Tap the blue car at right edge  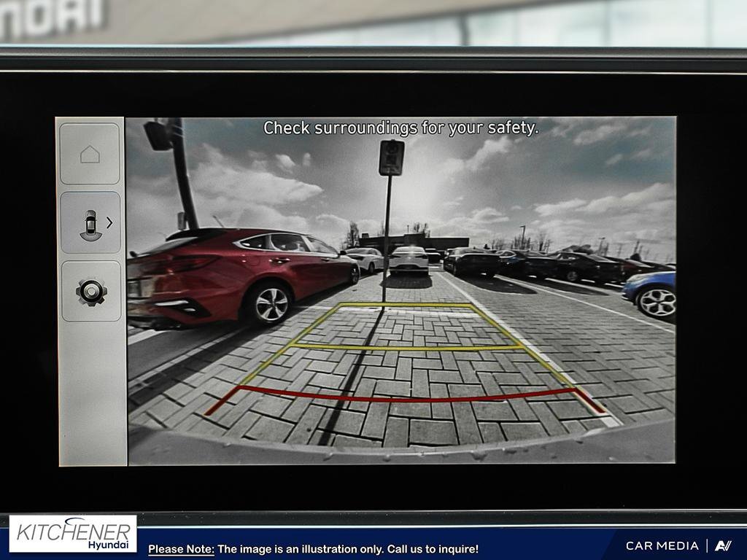pyautogui.click(x=649, y=292)
